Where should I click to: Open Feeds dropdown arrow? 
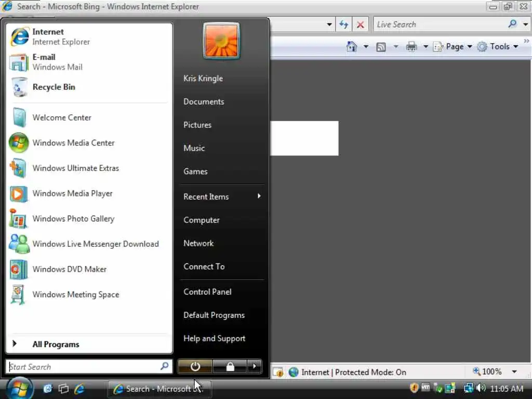tap(395, 46)
